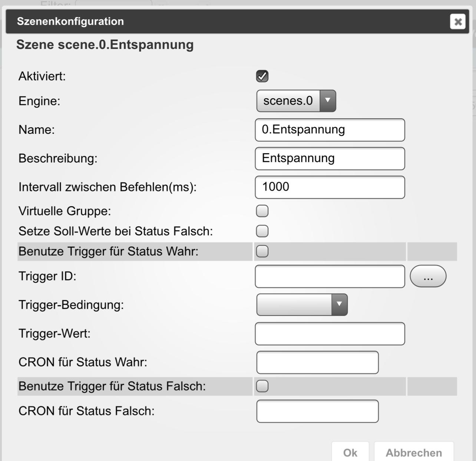
Task: Click the Abbrechen button
Action: click(414, 452)
